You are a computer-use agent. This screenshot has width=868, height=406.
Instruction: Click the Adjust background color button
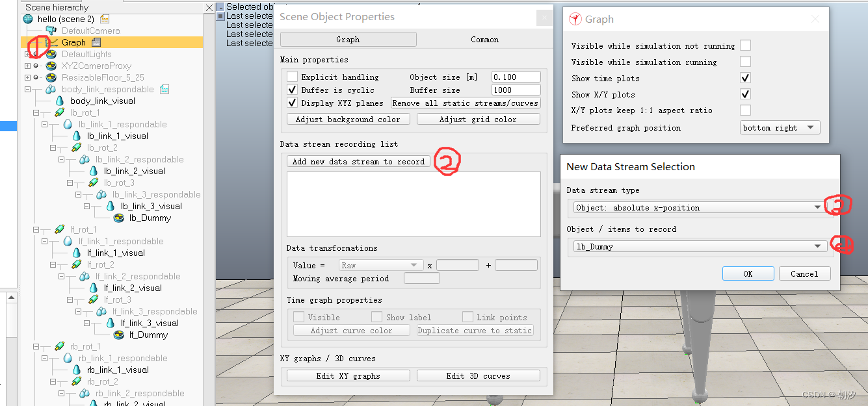point(348,118)
